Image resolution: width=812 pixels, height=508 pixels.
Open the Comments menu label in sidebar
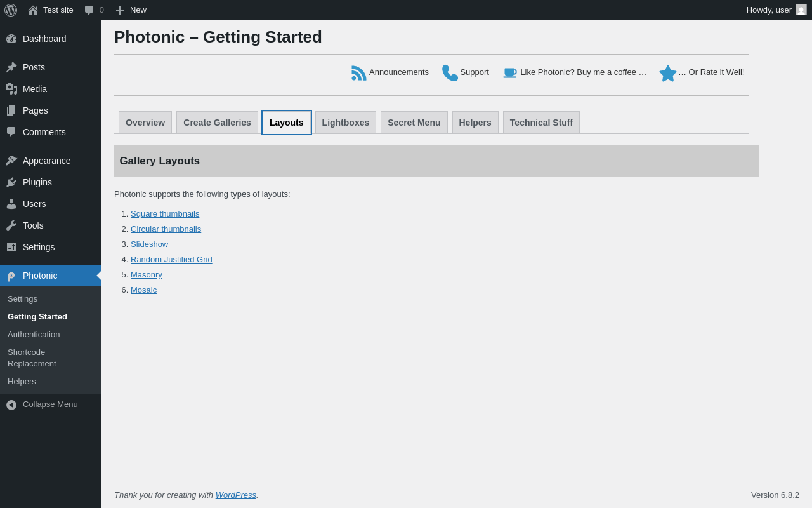44,132
